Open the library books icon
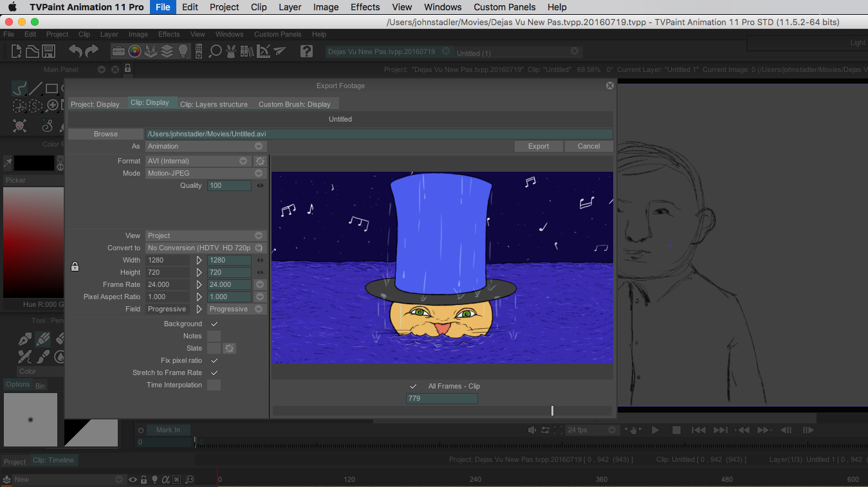868x487 pixels. tap(247, 51)
